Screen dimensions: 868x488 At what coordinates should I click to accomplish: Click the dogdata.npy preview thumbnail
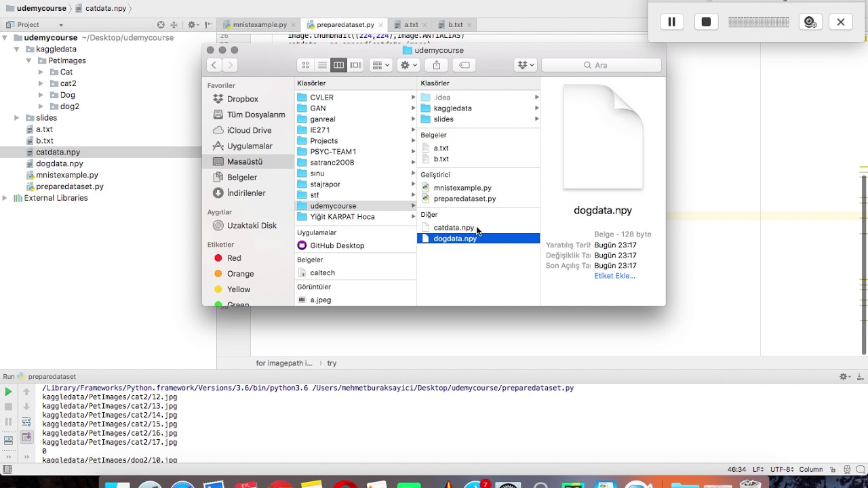pos(603,137)
